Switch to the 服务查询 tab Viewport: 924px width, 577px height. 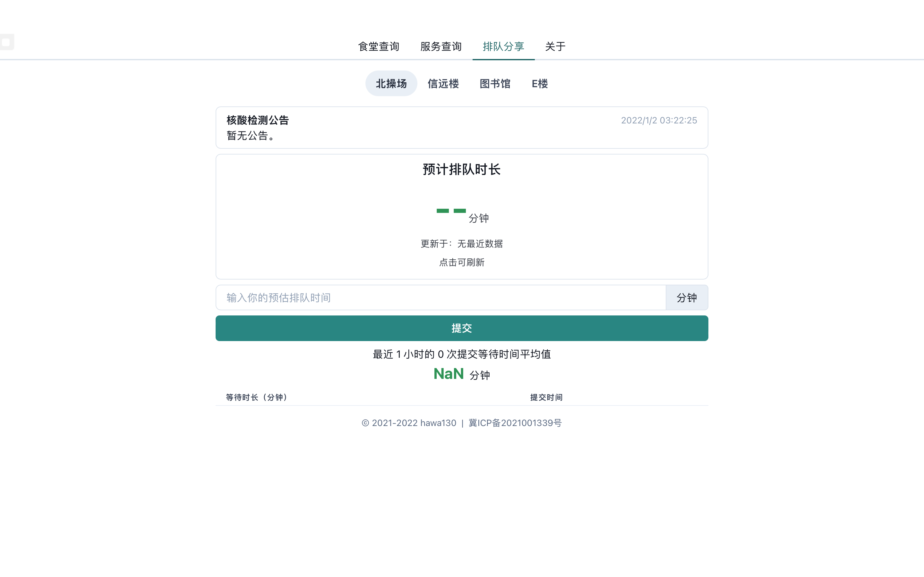(x=441, y=46)
